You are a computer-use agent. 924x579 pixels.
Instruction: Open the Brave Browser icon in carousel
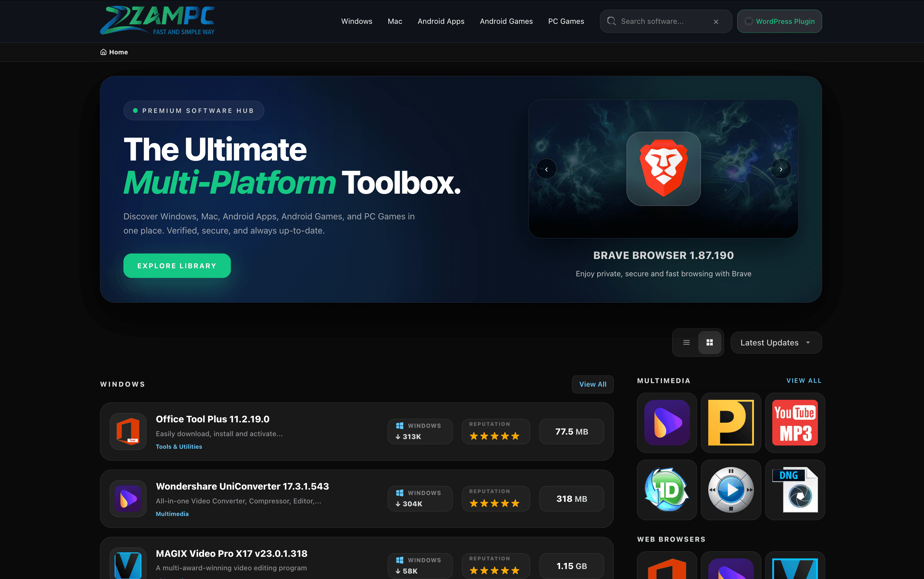point(663,169)
